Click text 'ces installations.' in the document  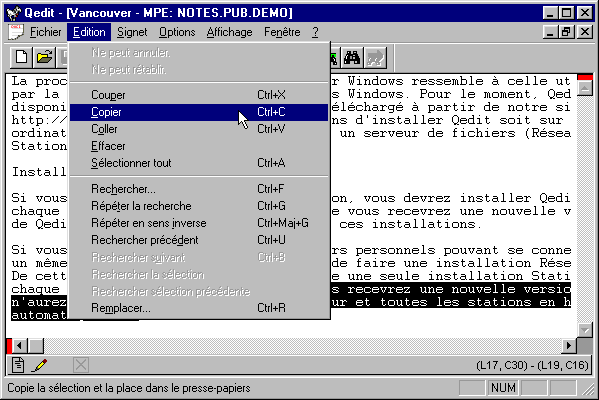click(x=410, y=224)
